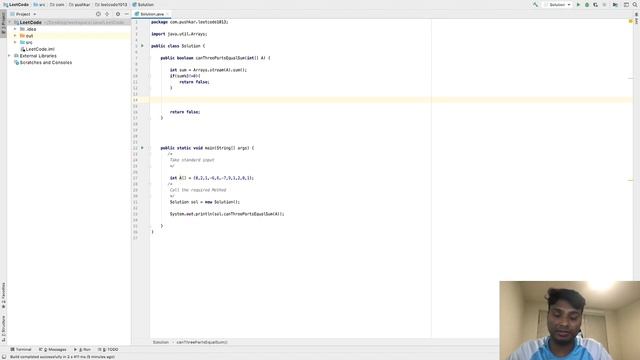Select the LeetCode.iml file
Viewport: 640px width, 360px height.
38,49
